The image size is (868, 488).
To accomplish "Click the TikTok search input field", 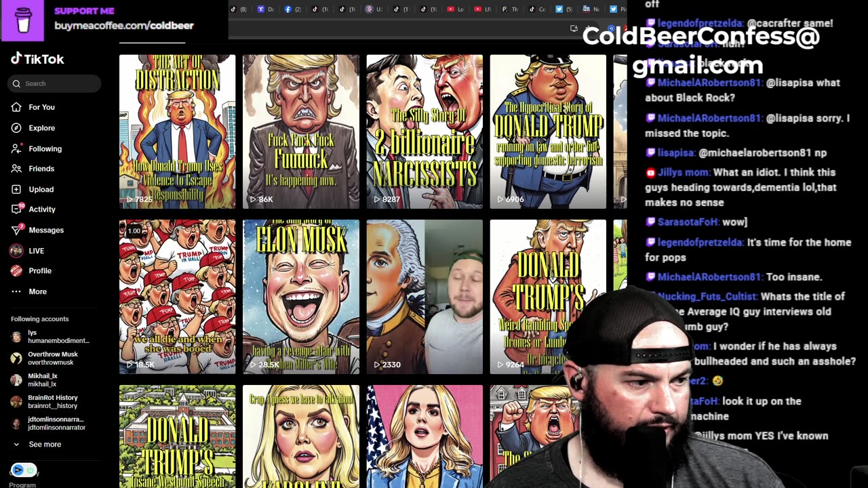I will (x=55, y=83).
